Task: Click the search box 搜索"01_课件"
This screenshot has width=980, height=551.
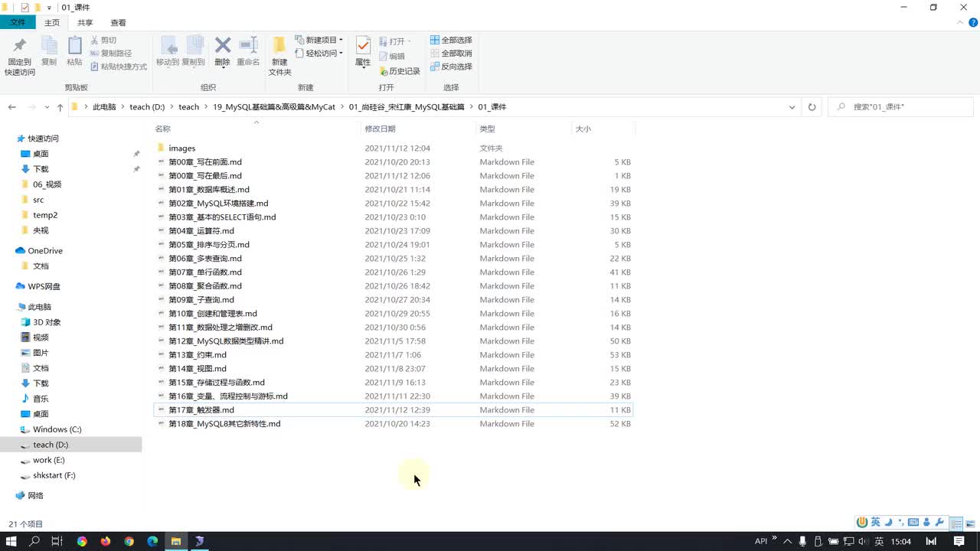Action: click(x=901, y=107)
